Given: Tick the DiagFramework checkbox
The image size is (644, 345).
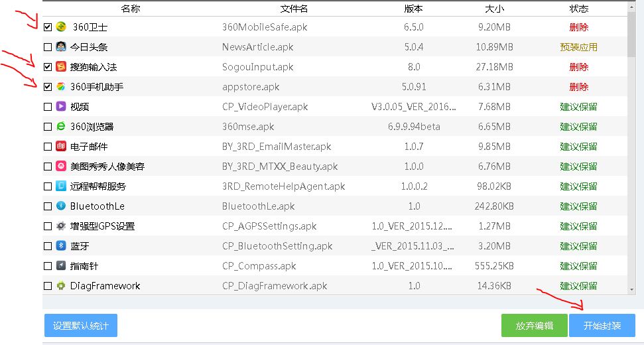Looking at the screenshot, I should tap(48, 286).
